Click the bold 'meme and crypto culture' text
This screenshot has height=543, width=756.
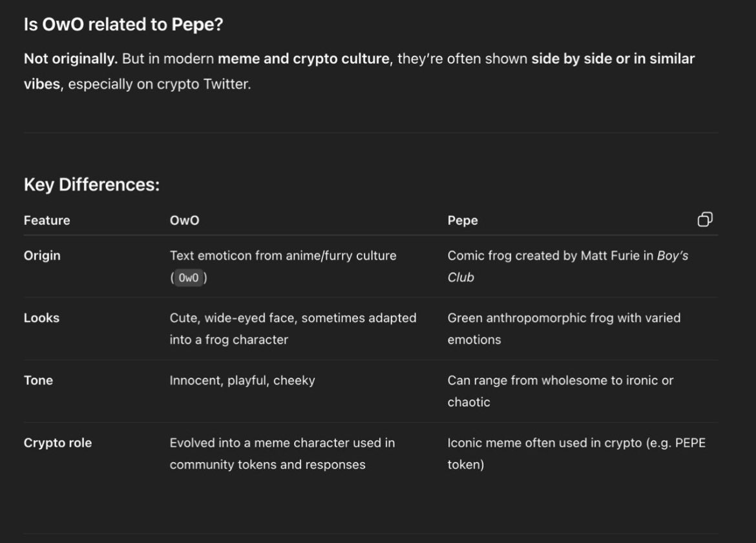pyautogui.click(x=304, y=59)
